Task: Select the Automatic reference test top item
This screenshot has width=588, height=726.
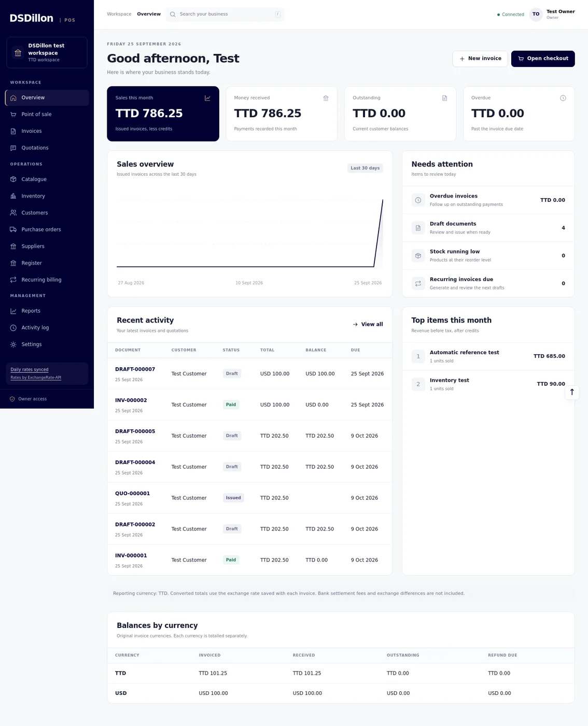Action: (x=488, y=356)
